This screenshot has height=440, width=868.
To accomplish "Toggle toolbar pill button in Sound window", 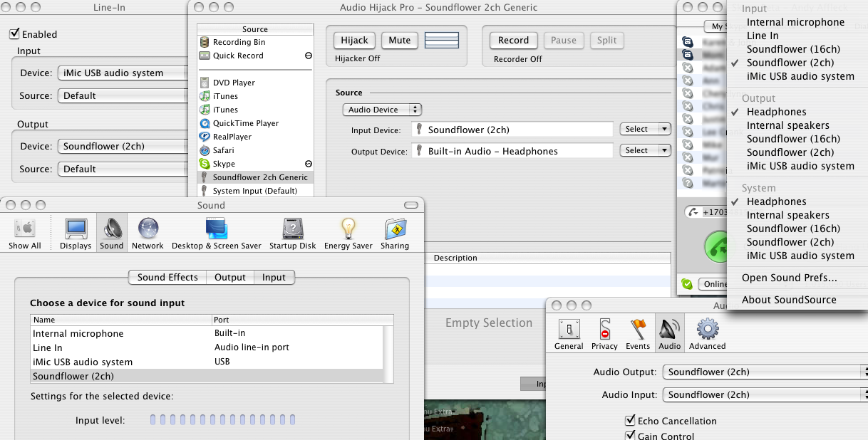I will tap(410, 205).
